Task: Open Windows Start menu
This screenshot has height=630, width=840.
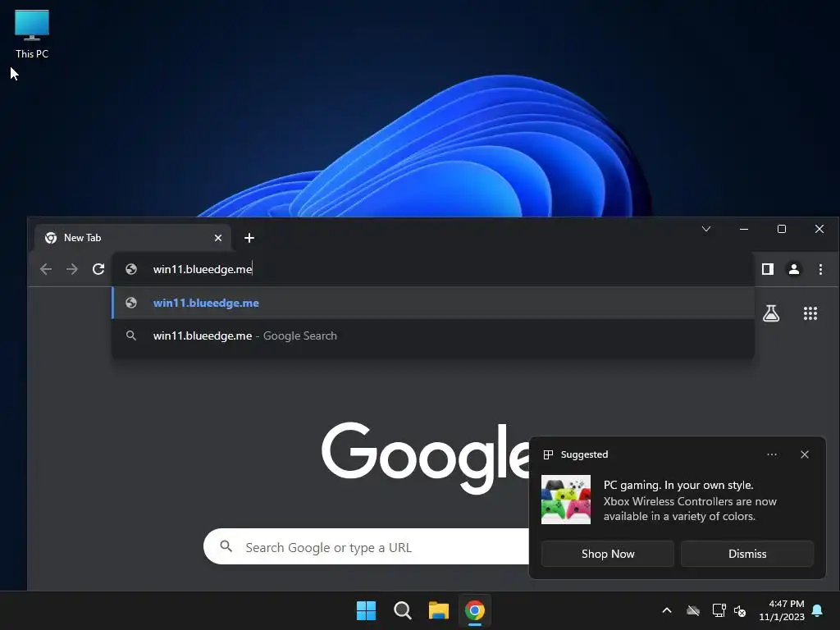Action: [x=367, y=610]
